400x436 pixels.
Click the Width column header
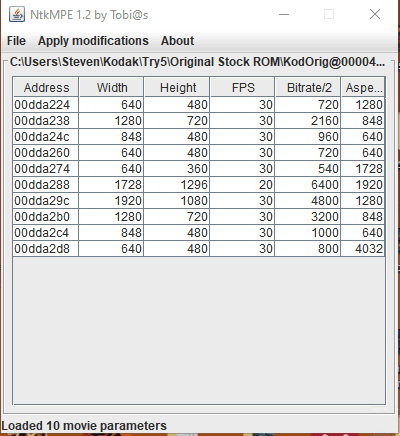click(112, 88)
